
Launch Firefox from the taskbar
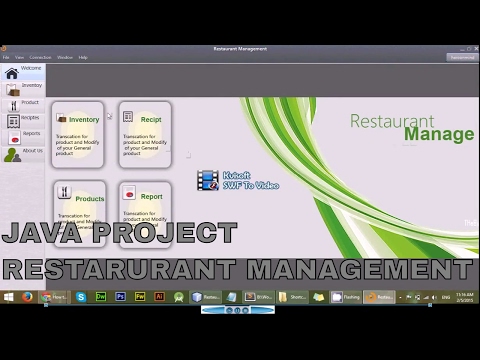pos(28,297)
